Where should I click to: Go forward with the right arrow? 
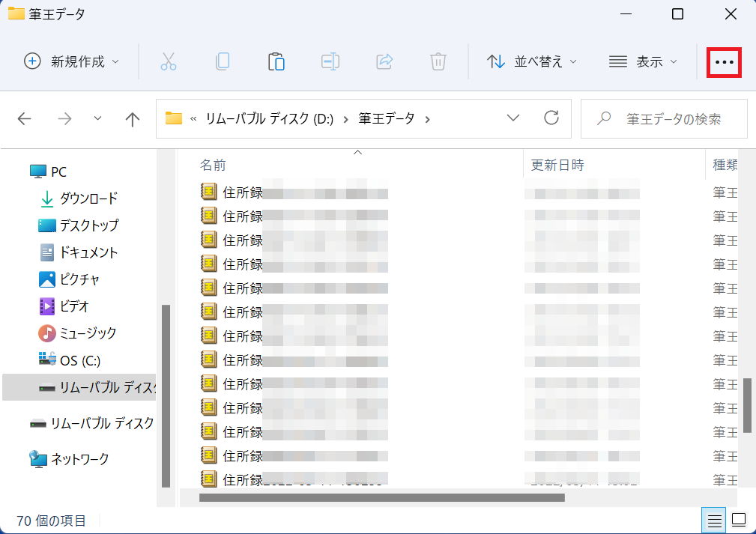(x=64, y=118)
